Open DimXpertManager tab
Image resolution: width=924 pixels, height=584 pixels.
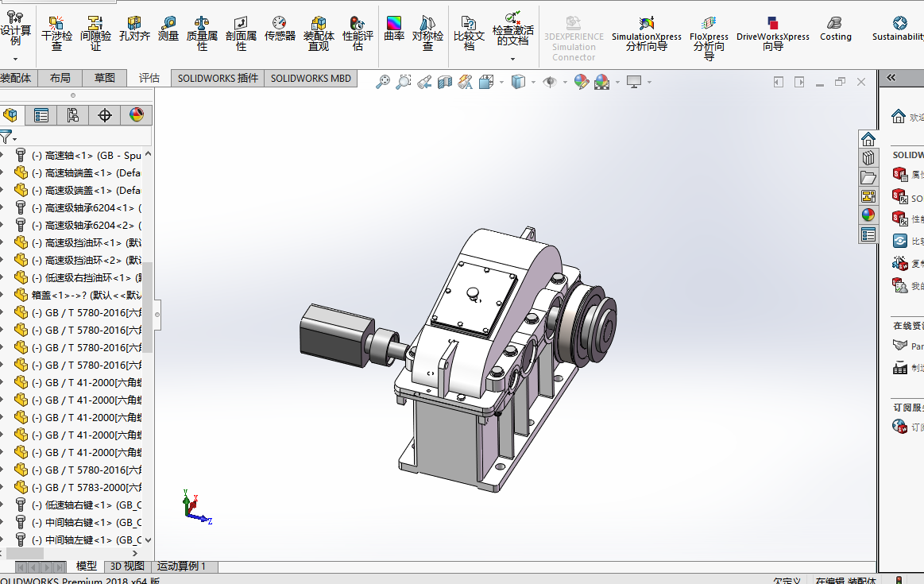pos(105,115)
